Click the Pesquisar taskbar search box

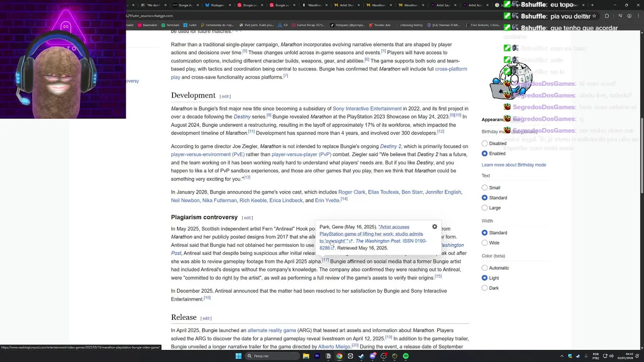(x=272, y=356)
